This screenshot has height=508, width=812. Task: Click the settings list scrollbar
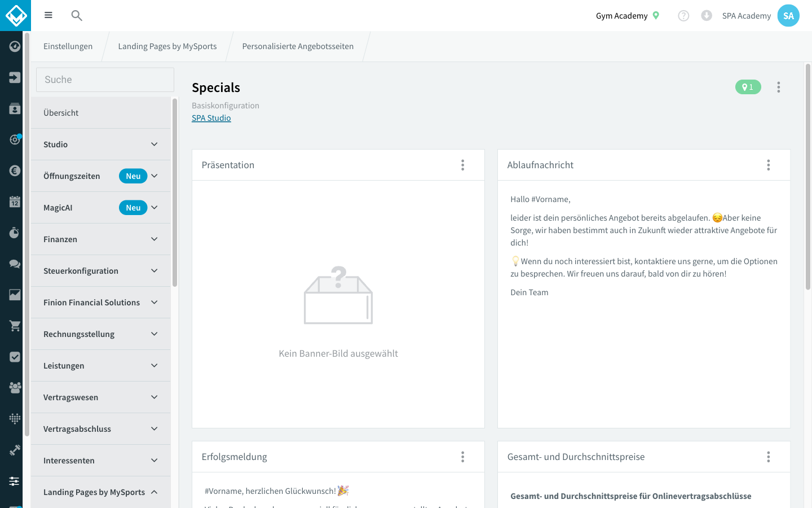click(x=175, y=192)
